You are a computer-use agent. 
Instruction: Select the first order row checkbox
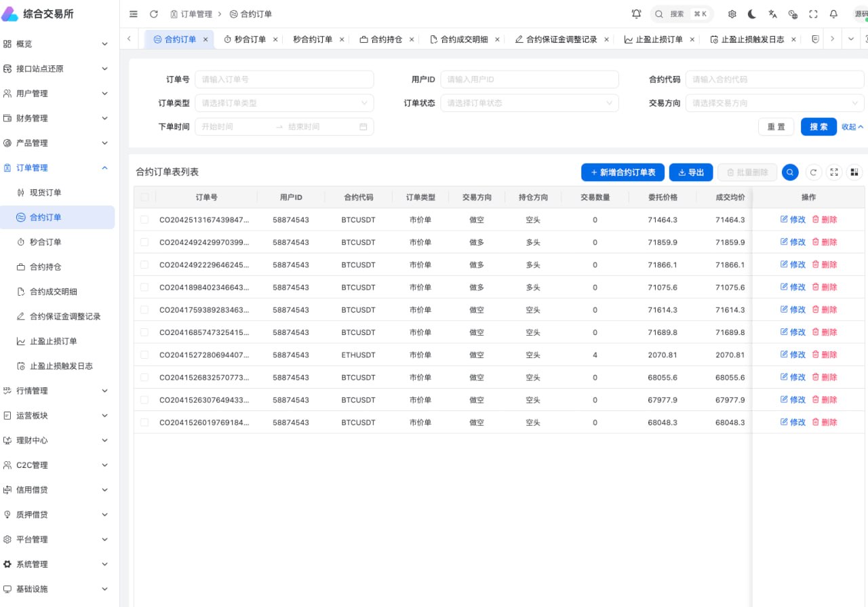pyautogui.click(x=144, y=220)
